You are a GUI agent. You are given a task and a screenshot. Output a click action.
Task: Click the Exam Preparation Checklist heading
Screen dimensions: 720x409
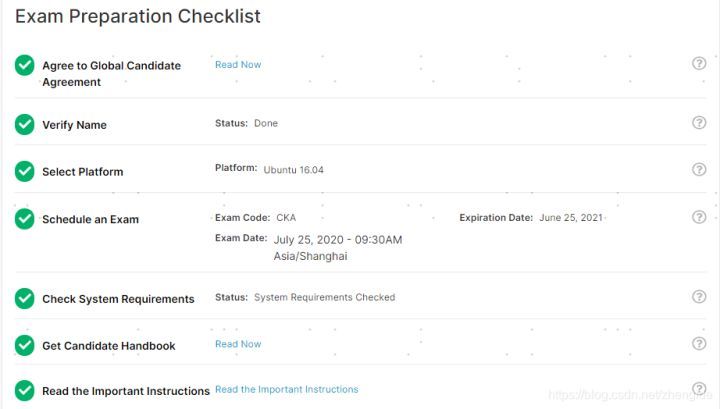click(138, 17)
